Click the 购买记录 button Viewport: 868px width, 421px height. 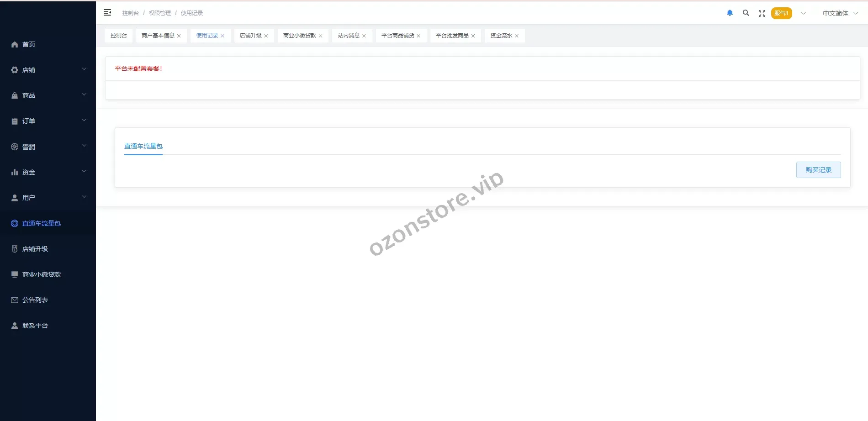pos(818,170)
